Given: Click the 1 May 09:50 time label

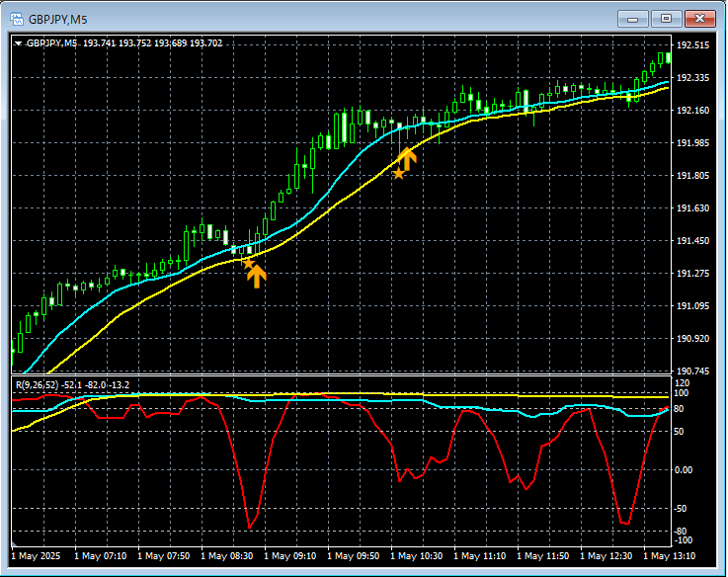Looking at the screenshot, I should (354, 556).
